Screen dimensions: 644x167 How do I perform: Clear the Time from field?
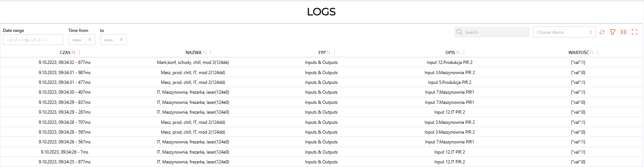coord(90,40)
